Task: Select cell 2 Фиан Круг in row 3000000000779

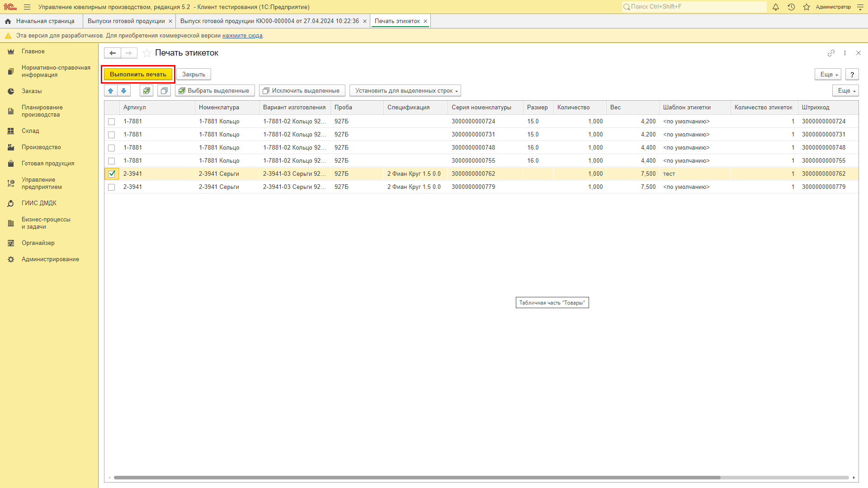Action: (415, 187)
